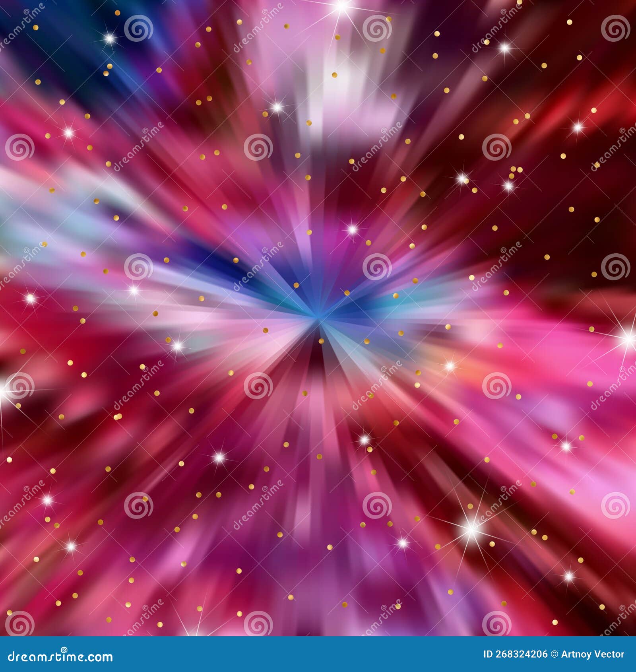This screenshot has width=636, height=672.
Task: Click the central blue starburst focal point
Action: 318,318
